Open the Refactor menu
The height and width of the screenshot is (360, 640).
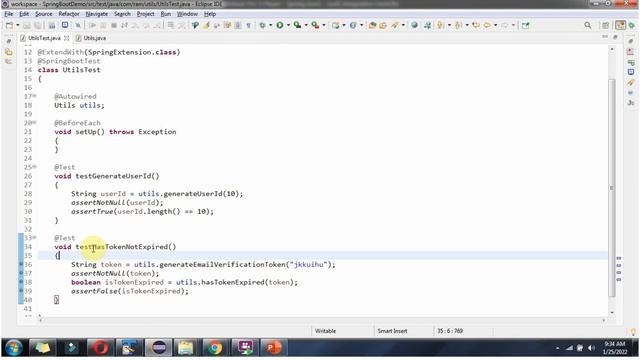69,14
